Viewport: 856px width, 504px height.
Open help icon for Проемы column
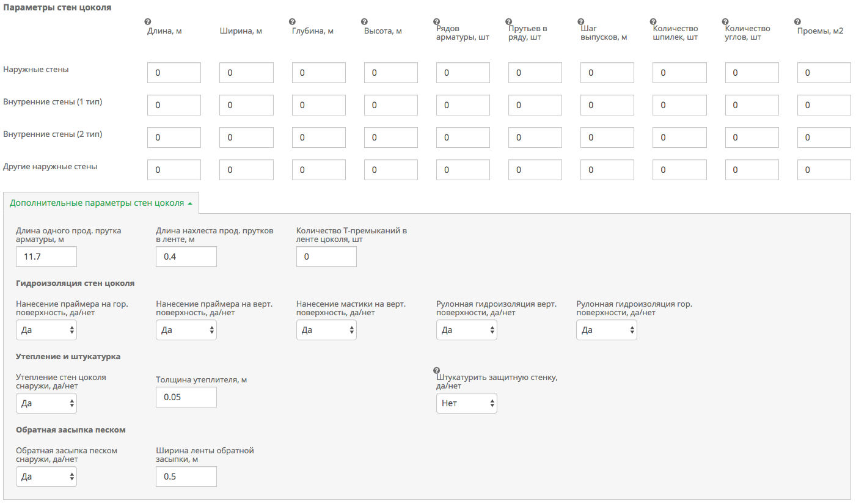coord(797,22)
